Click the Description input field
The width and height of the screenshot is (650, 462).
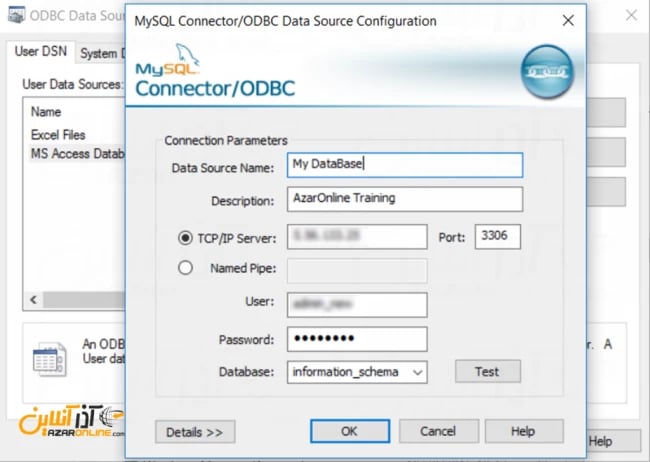click(x=405, y=199)
